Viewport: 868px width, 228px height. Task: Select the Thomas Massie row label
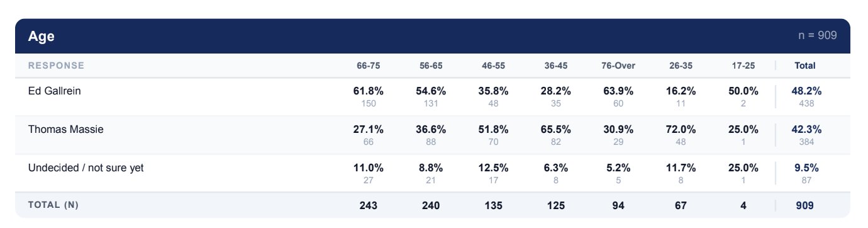click(66, 130)
